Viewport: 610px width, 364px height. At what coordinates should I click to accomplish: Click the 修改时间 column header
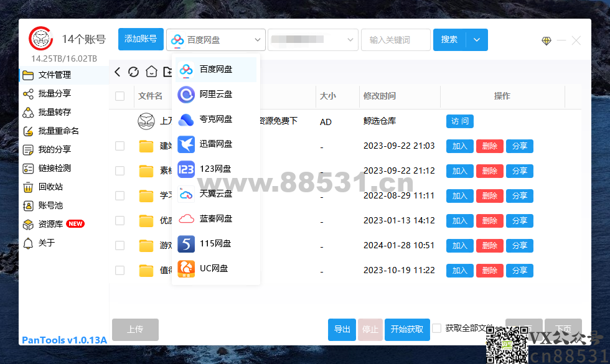pyautogui.click(x=379, y=96)
